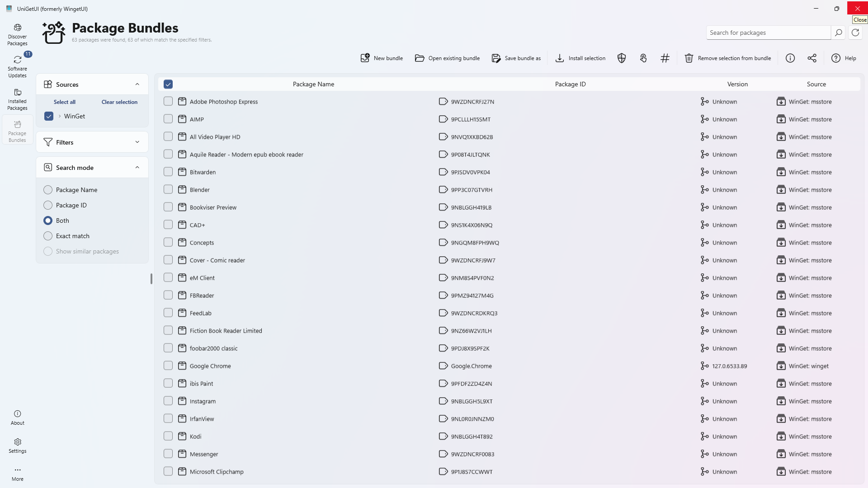This screenshot has width=868, height=488.
Task: Expand the WinGet source tree chevron
Action: pos(60,116)
